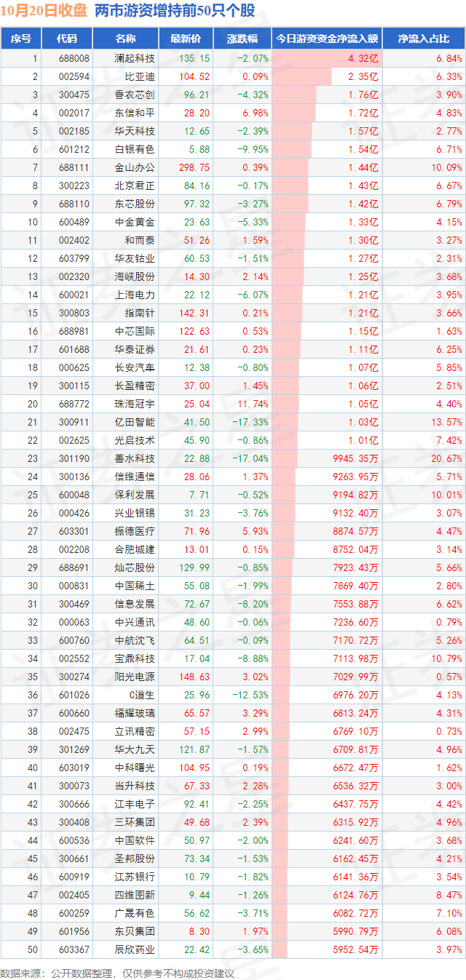Open stock 澜起科技 in row 1
Viewport: 466px width, 980px height.
point(135,58)
